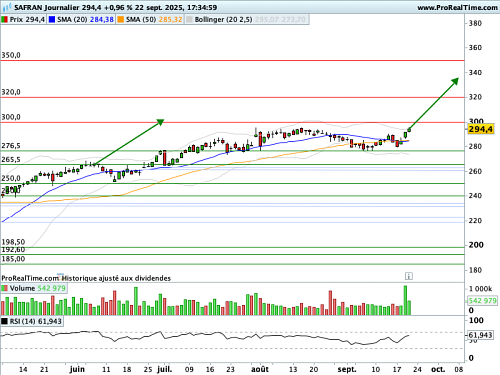Viewport: 500px width, 375px height.
Task: Click the août label on the time axis
Action: [260, 369]
